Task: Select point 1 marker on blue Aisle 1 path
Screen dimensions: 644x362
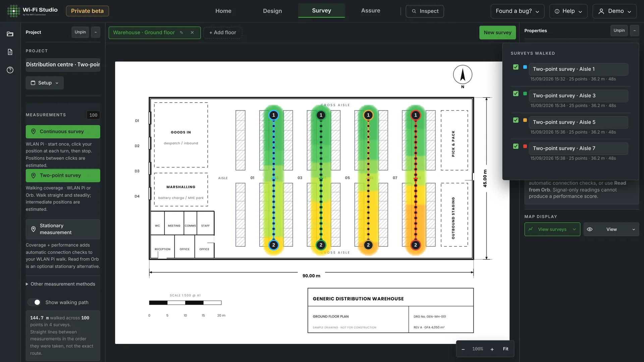Action: pos(274,115)
